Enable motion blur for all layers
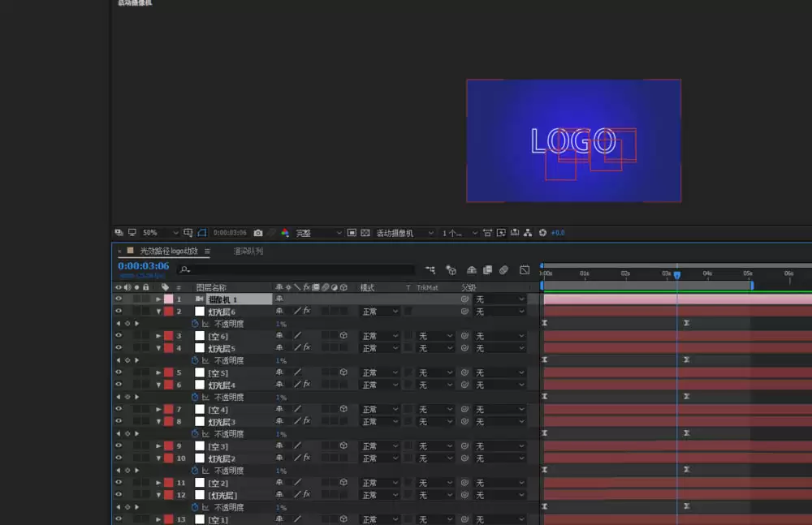Viewport: 812px width, 525px height. click(503, 269)
